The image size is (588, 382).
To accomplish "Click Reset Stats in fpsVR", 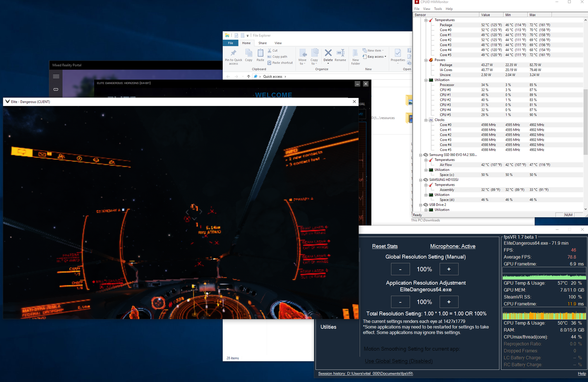I will pyautogui.click(x=385, y=246).
